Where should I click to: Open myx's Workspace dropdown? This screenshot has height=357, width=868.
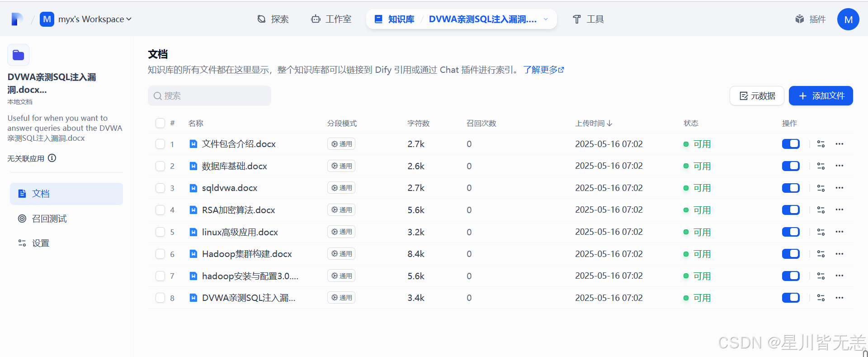pos(86,19)
